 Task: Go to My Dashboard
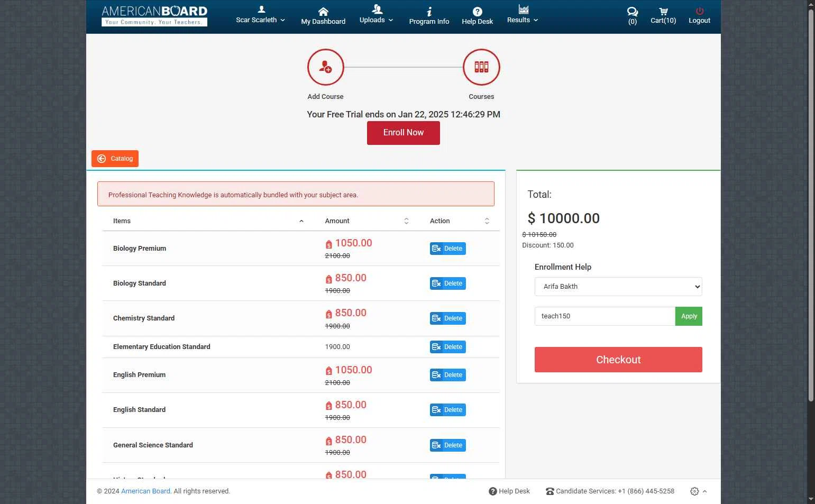(x=323, y=16)
